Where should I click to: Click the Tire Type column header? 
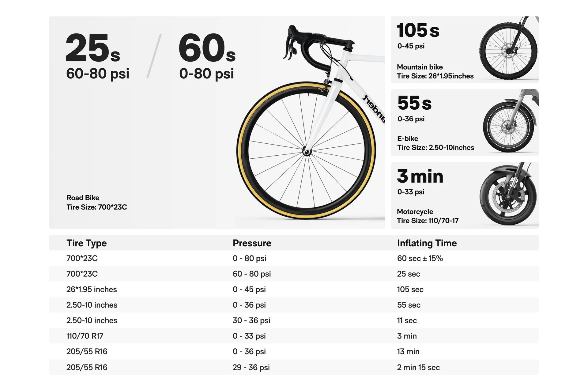87,243
